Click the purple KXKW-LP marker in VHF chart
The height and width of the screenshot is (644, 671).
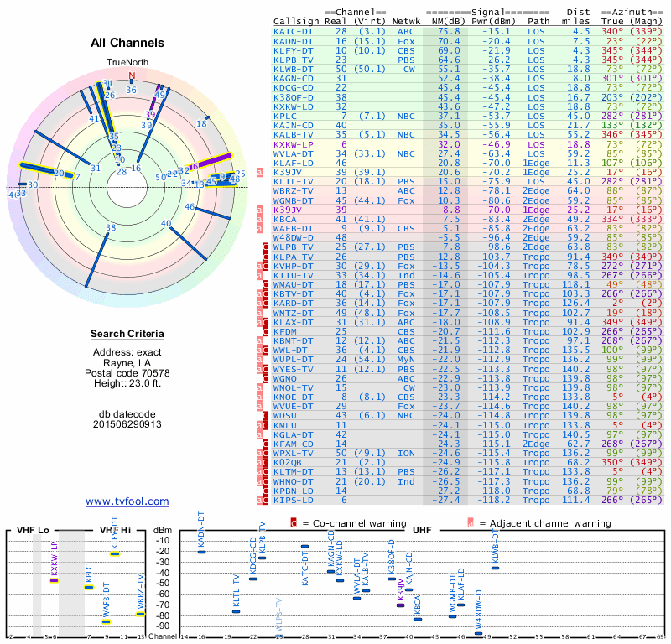(54, 580)
